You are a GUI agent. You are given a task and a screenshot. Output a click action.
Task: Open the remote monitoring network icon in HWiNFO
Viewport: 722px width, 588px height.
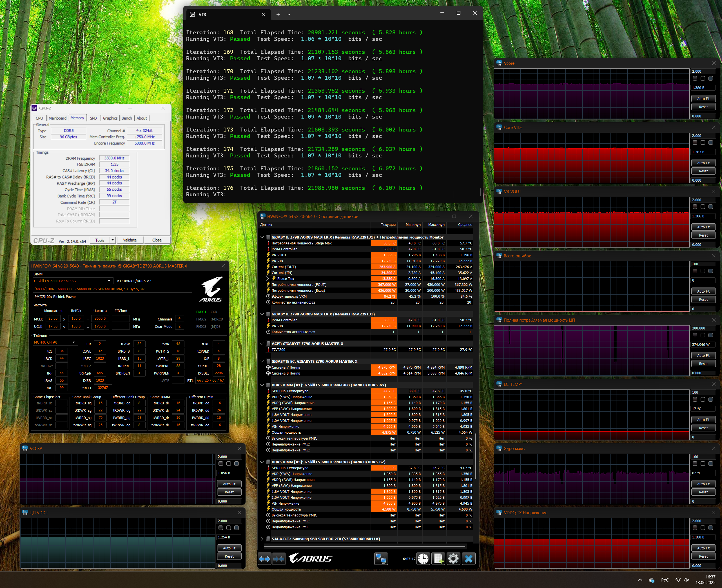click(x=381, y=558)
